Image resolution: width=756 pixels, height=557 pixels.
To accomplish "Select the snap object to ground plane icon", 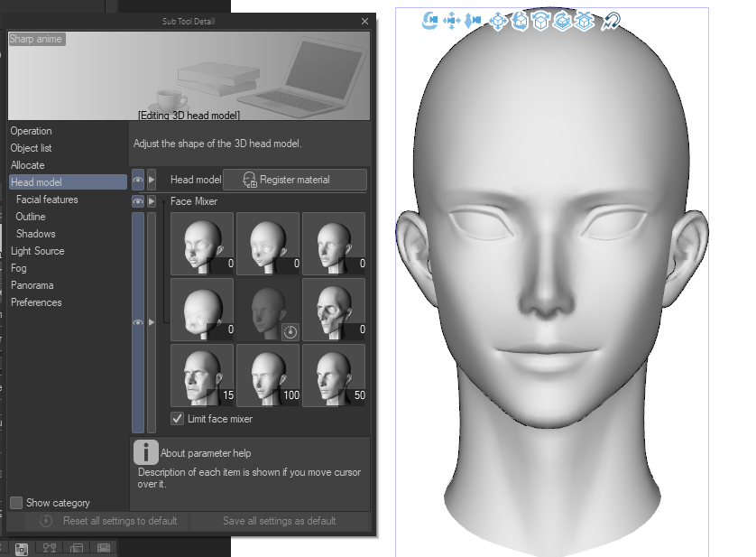I will pyautogui.click(x=585, y=22).
